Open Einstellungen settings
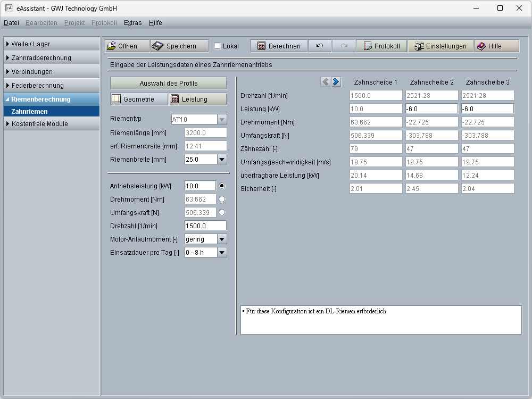This screenshot has width=532, height=399. coord(440,46)
